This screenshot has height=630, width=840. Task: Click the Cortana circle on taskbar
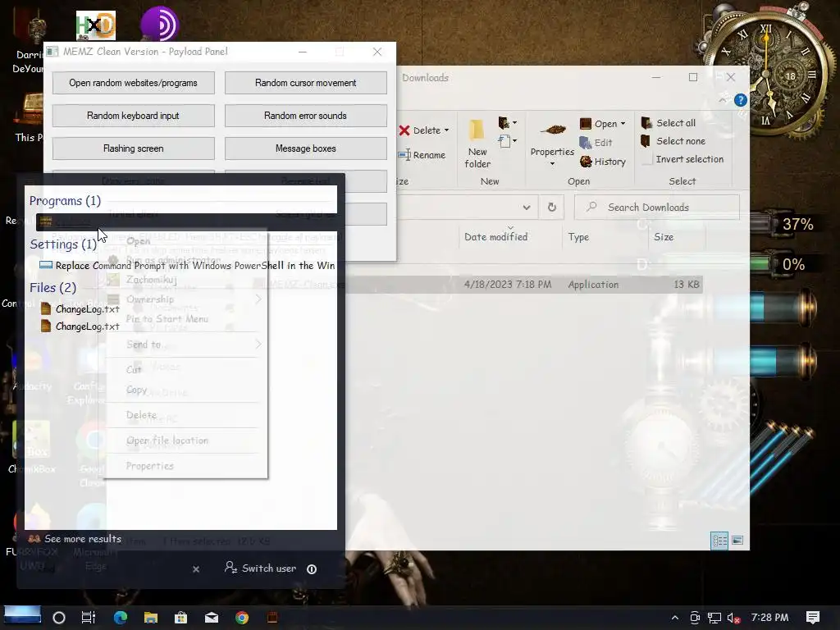[x=59, y=618]
